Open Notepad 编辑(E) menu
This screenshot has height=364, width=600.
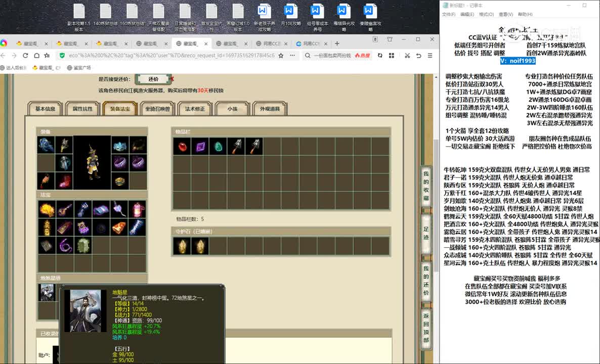pyautogui.click(x=467, y=15)
